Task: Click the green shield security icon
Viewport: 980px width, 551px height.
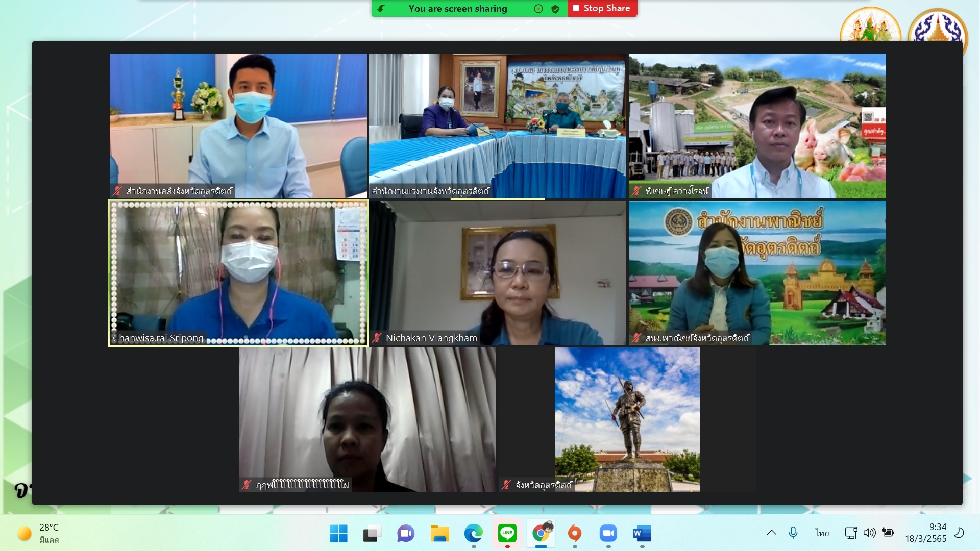Action: click(x=555, y=9)
